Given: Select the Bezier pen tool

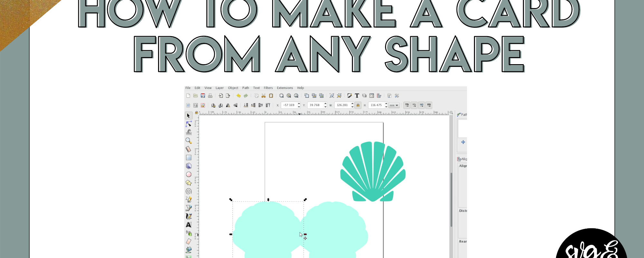Looking at the screenshot, I should pyautogui.click(x=189, y=208).
